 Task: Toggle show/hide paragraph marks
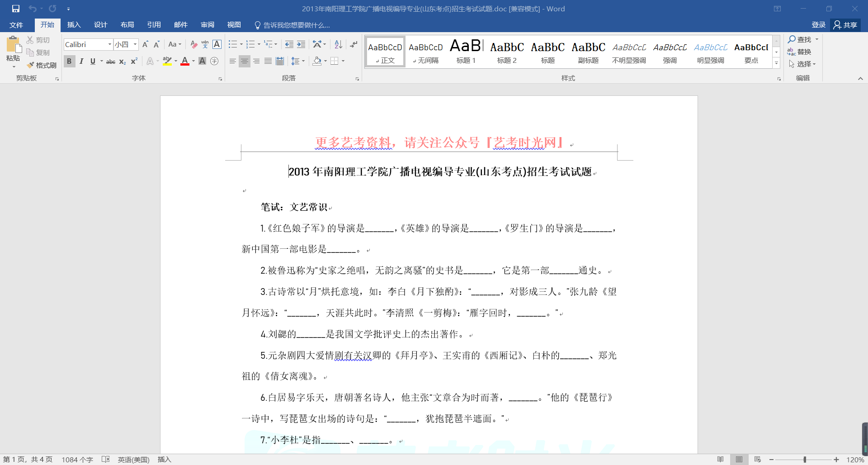coord(354,44)
